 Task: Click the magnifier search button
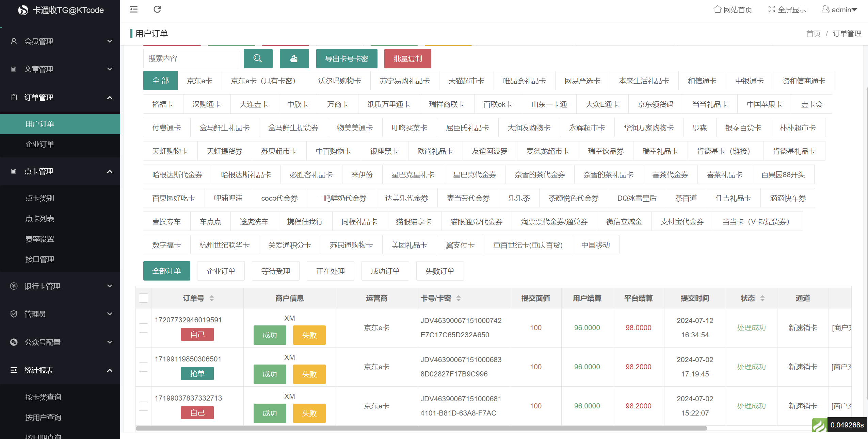click(258, 58)
